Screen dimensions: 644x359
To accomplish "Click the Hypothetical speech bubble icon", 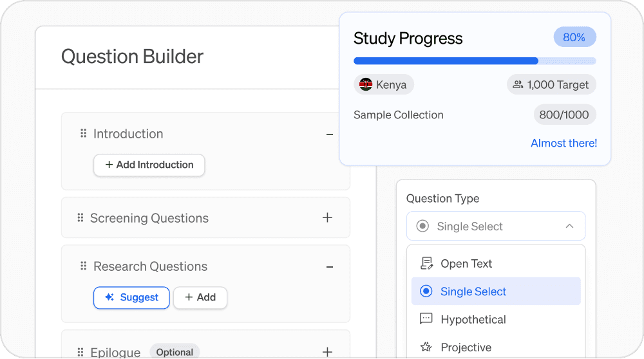I will pyautogui.click(x=426, y=319).
